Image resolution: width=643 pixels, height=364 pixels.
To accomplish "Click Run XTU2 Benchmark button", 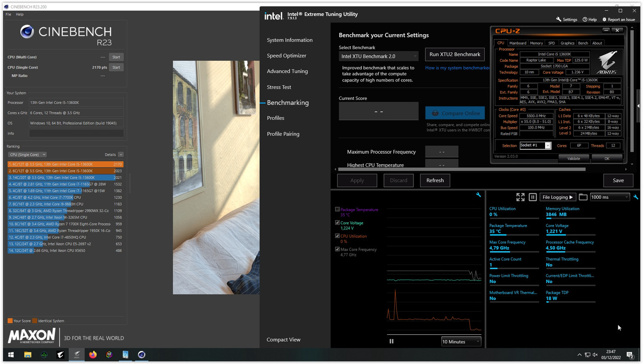I will click(x=455, y=54).
